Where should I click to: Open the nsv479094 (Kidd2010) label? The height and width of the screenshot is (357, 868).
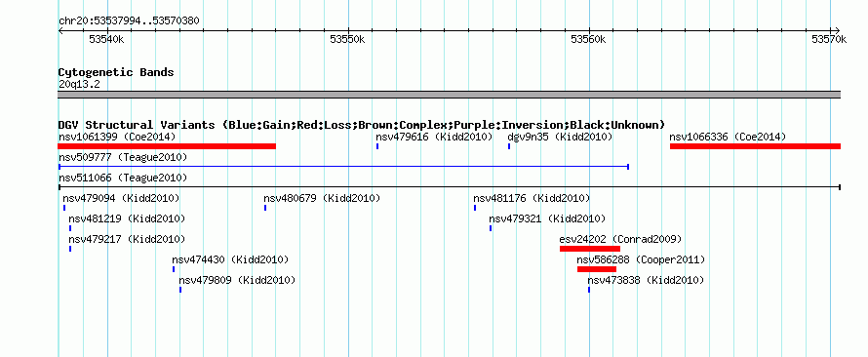click(x=121, y=198)
